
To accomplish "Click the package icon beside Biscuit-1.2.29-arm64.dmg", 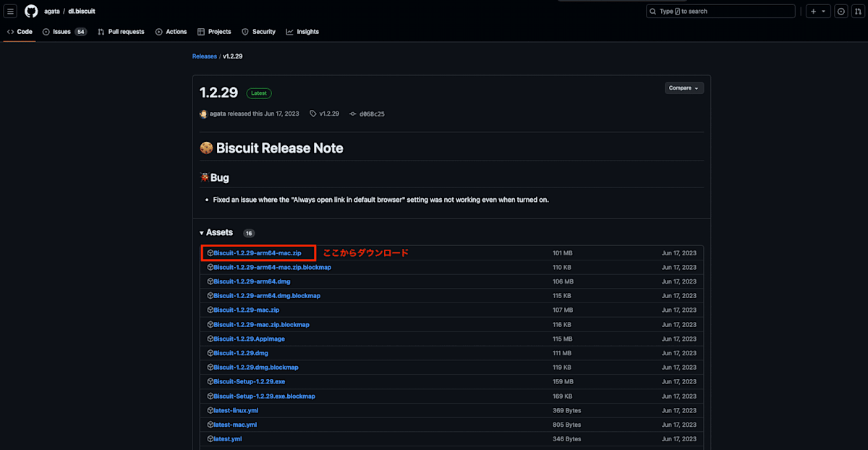I will [210, 281].
